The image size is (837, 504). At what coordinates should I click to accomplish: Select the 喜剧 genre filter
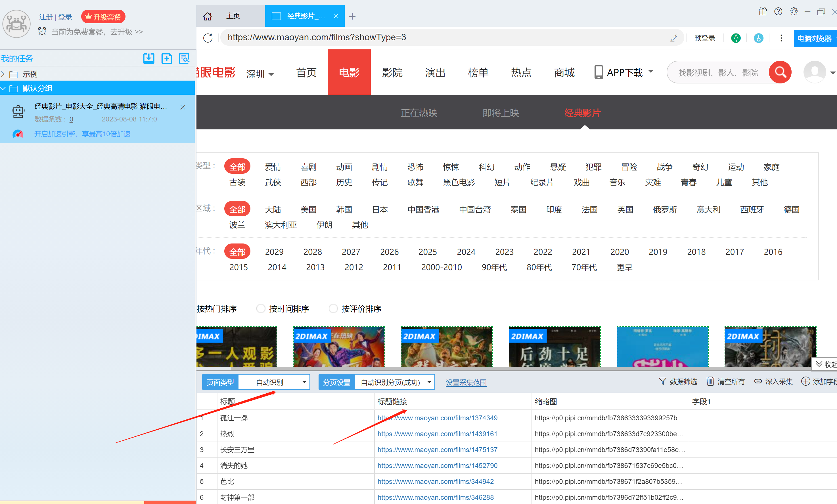[x=308, y=167]
